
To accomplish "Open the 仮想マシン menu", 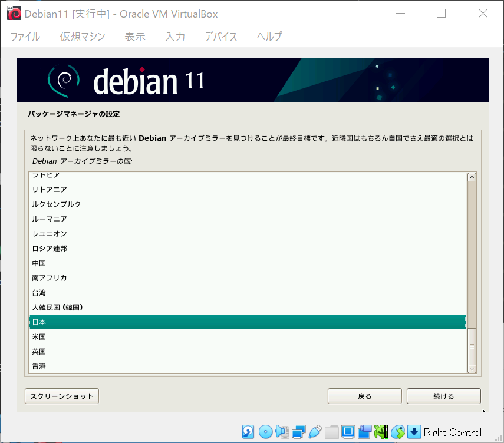I will [83, 37].
